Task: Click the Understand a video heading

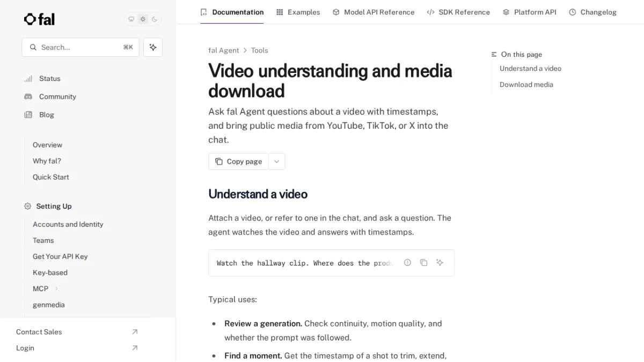Action: [258, 194]
